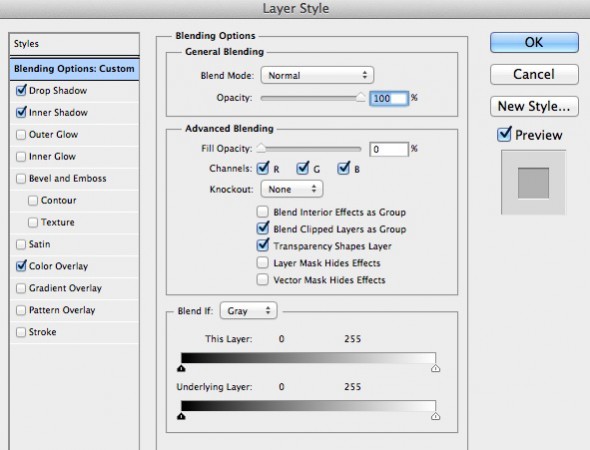The image size is (590, 450).
Task: Toggle the G channel checkbox
Action: pos(303,168)
